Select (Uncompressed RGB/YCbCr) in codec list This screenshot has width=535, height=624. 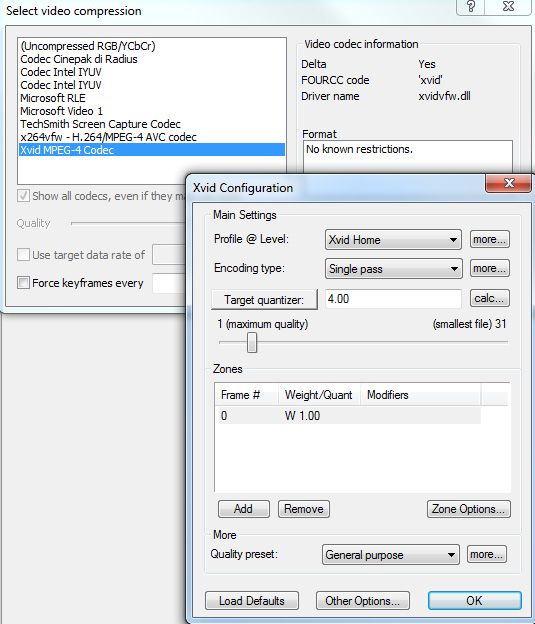pyautogui.click(x=152, y=46)
